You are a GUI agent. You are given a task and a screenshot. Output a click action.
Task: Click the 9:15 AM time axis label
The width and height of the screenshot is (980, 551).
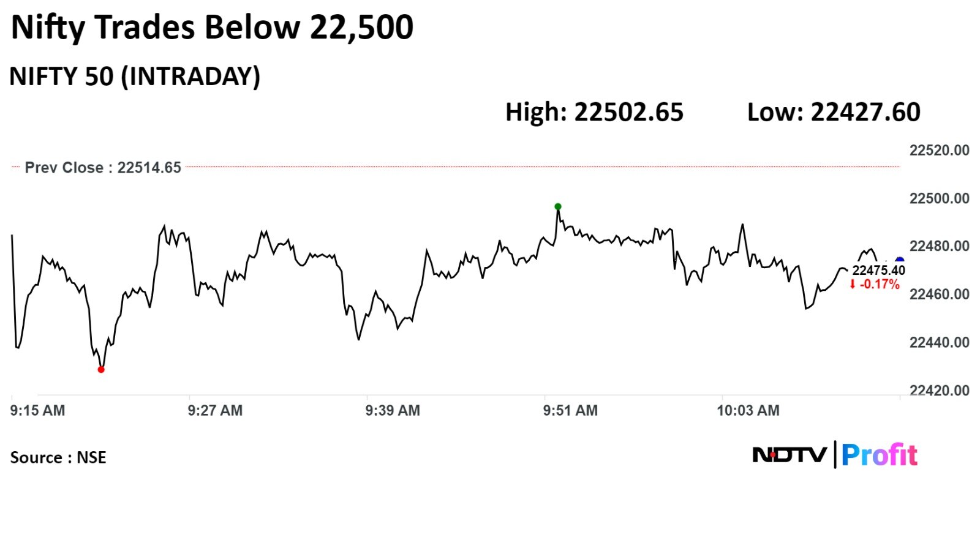pos(37,410)
